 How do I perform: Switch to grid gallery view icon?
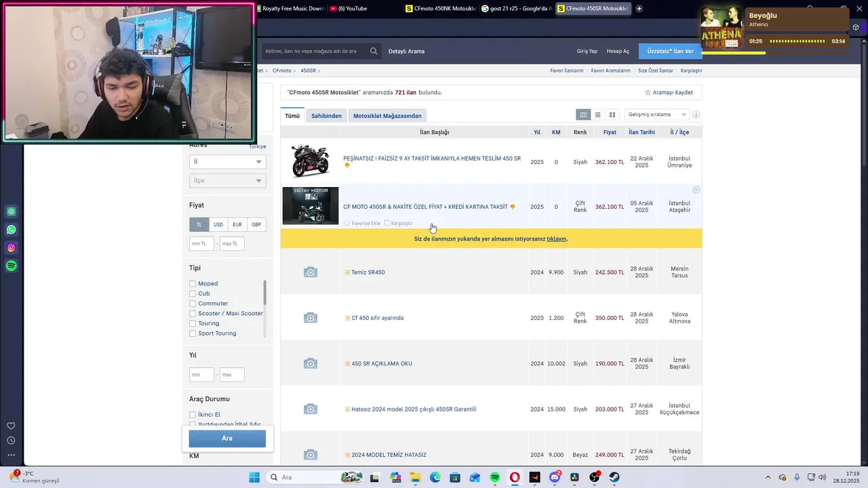[612, 115]
